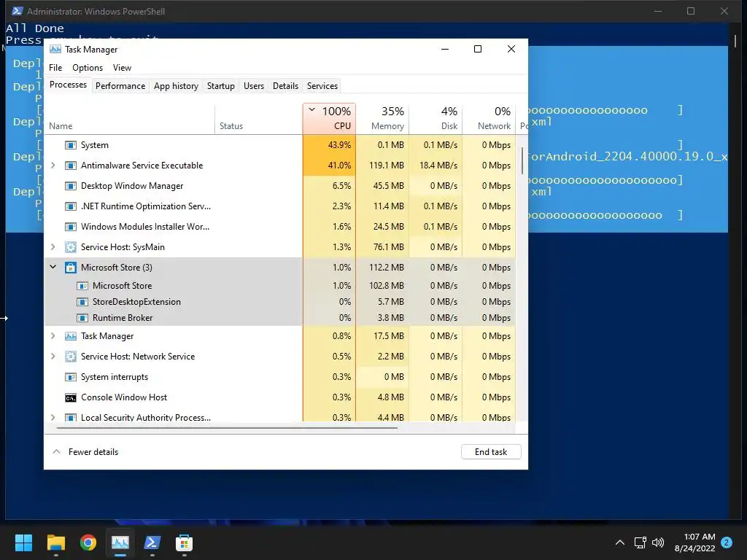Viewport: 747px width, 560px height.
Task: Expand the Task Manager process row
Action: click(x=53, y=335)
